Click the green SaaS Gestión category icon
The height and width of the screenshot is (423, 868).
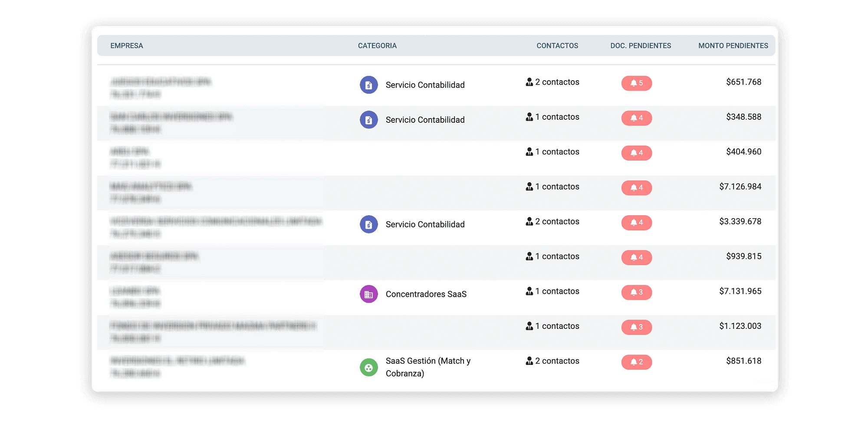[x=369, y=367]
